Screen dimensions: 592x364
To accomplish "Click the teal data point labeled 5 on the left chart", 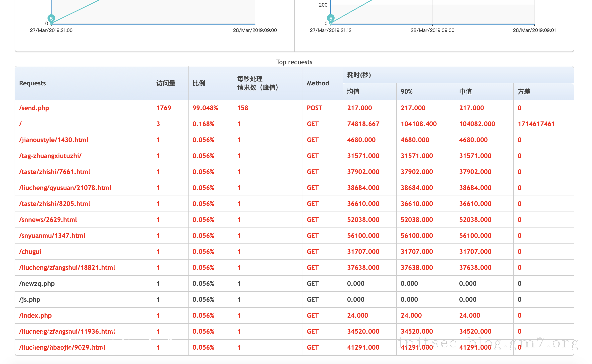I will tap(51, 19).
